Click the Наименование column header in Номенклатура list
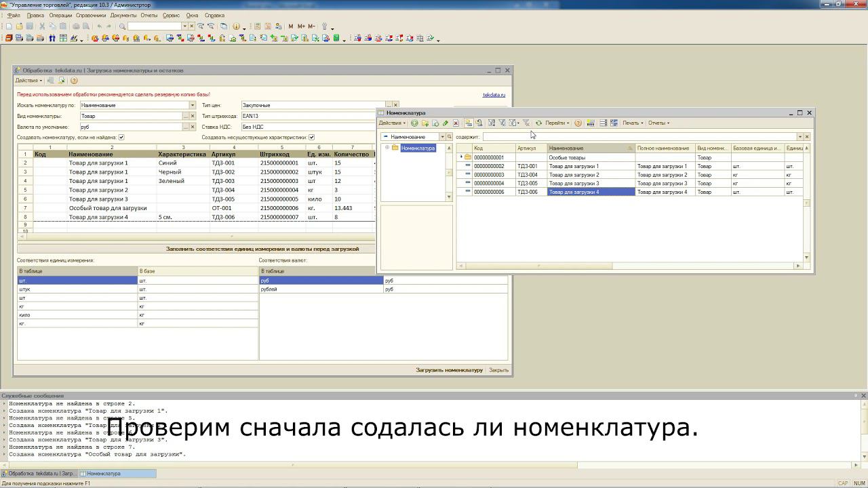Viewport: 868px width, 488px height. (x=591, y=148)
